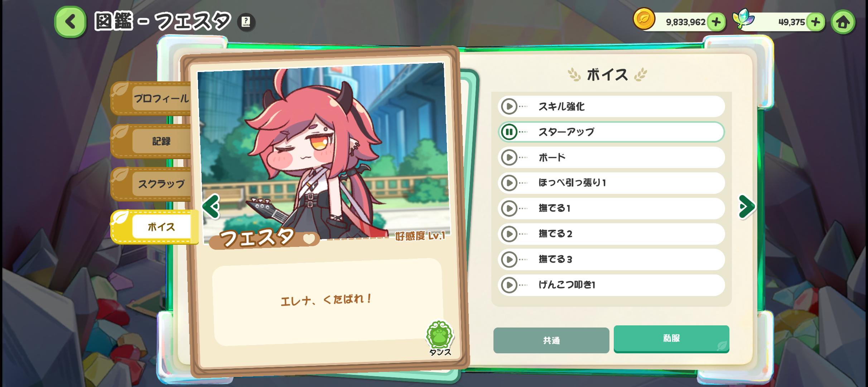Viewport: 868px width, 387px height.
Task: Return to home via house icon
Action: 843,22
